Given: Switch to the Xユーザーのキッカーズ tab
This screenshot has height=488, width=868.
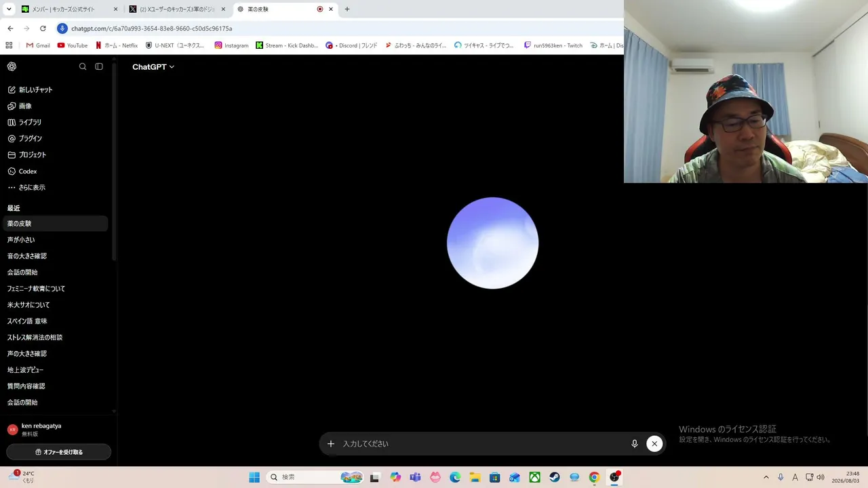Looking at the screenshot, I should point(178,9).
